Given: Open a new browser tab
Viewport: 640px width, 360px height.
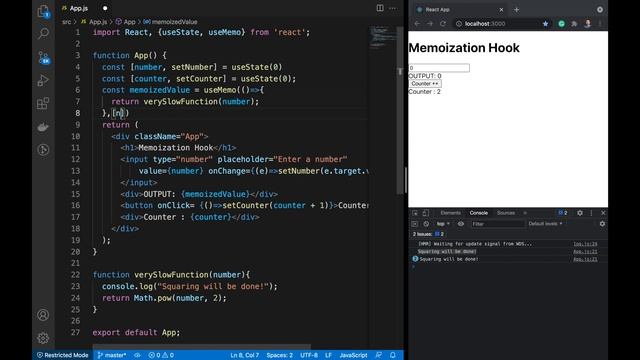Looking at the screenshot, I should [x=517, y=9].
